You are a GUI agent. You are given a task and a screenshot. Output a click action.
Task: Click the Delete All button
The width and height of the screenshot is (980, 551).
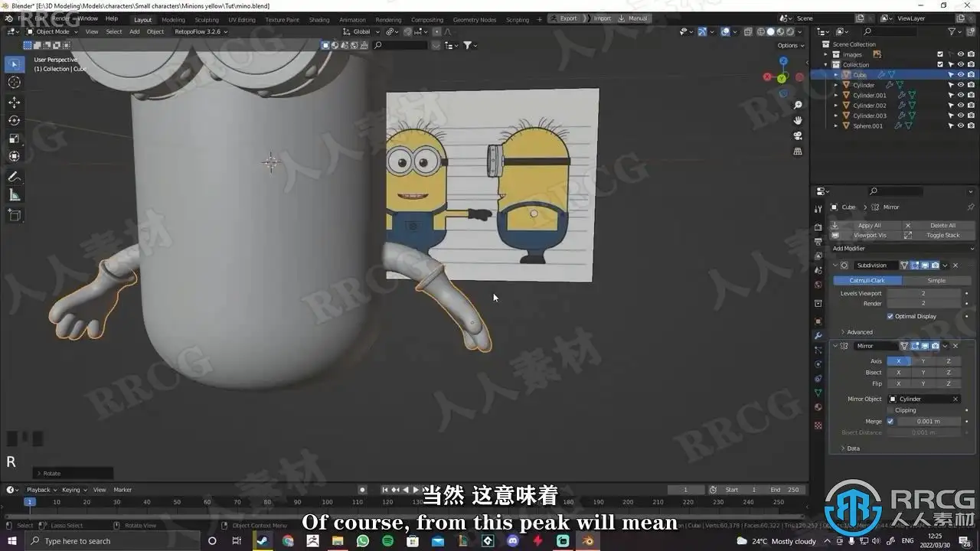pyautogui.click(x=939, y=226)
